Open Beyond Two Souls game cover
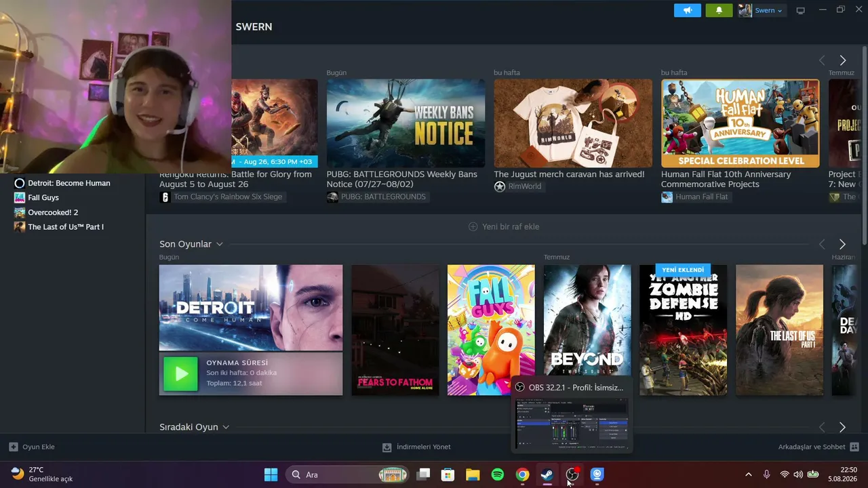The width and height of the screenshot is (868, 488). (587, 320)
